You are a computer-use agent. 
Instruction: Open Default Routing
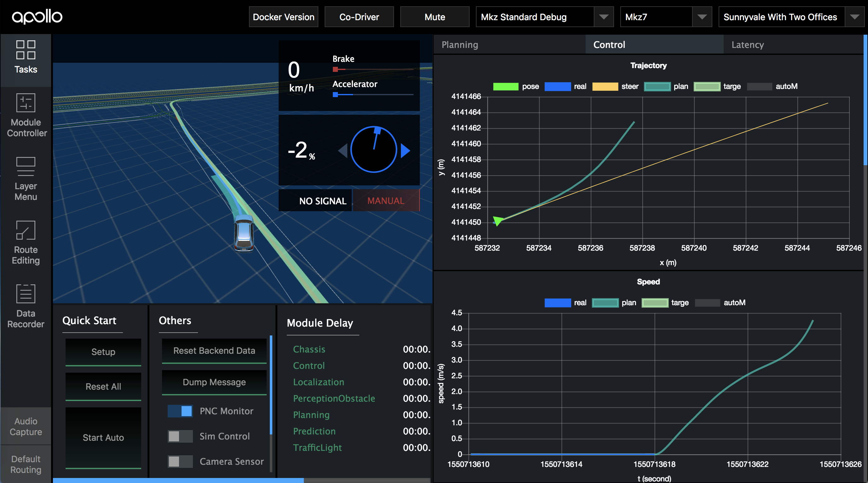(26, 464)
